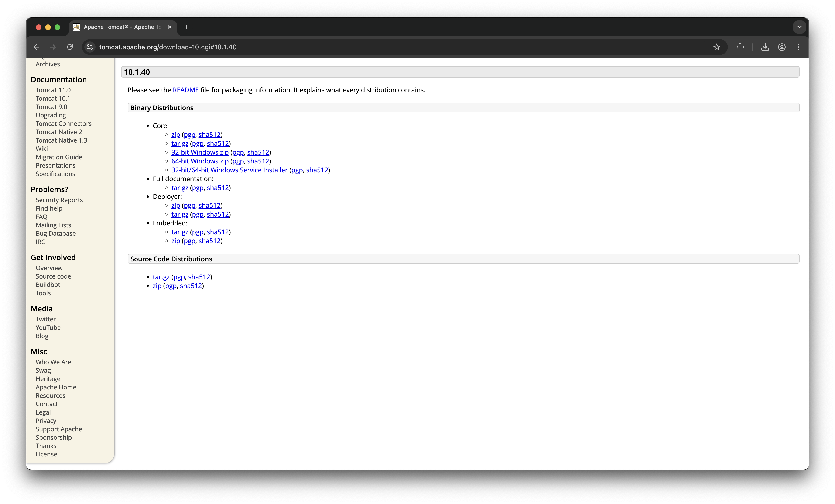Open Source code under Get Involved
The width and height of the screenshot is (835, 504).
click(x=54, y=276)
